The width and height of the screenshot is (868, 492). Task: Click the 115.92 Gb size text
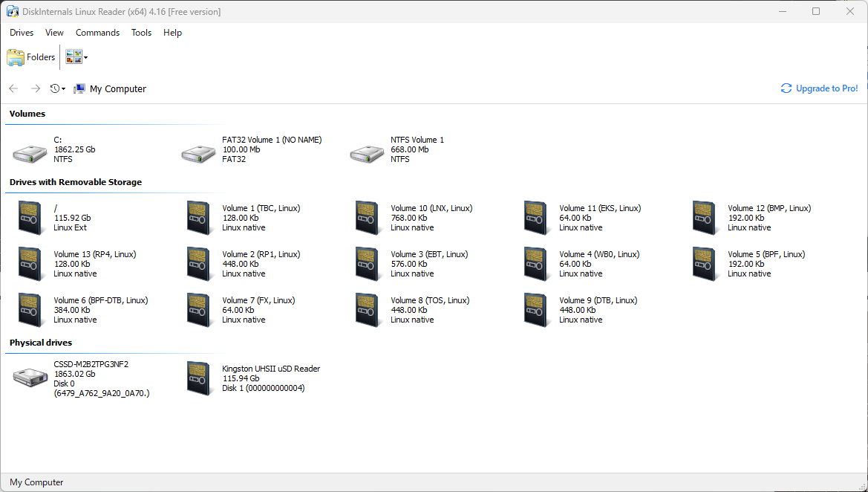tap(73, 218)
